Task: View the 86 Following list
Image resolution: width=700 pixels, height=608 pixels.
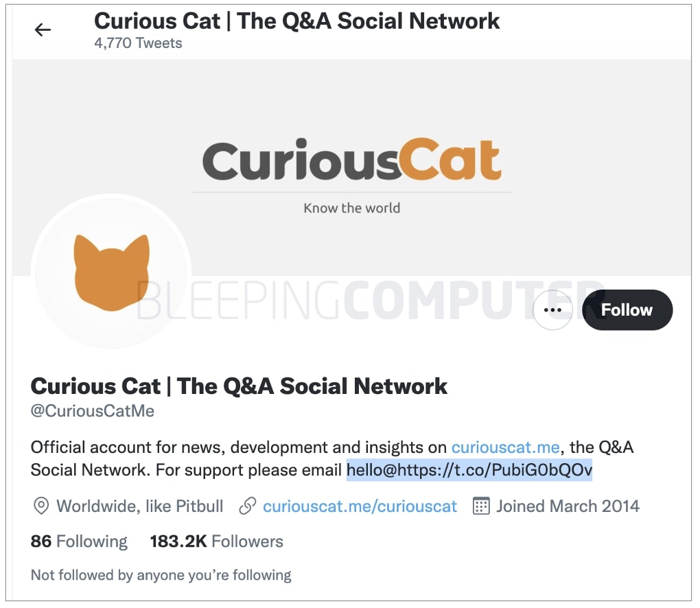Action: (x=78, y=541)
